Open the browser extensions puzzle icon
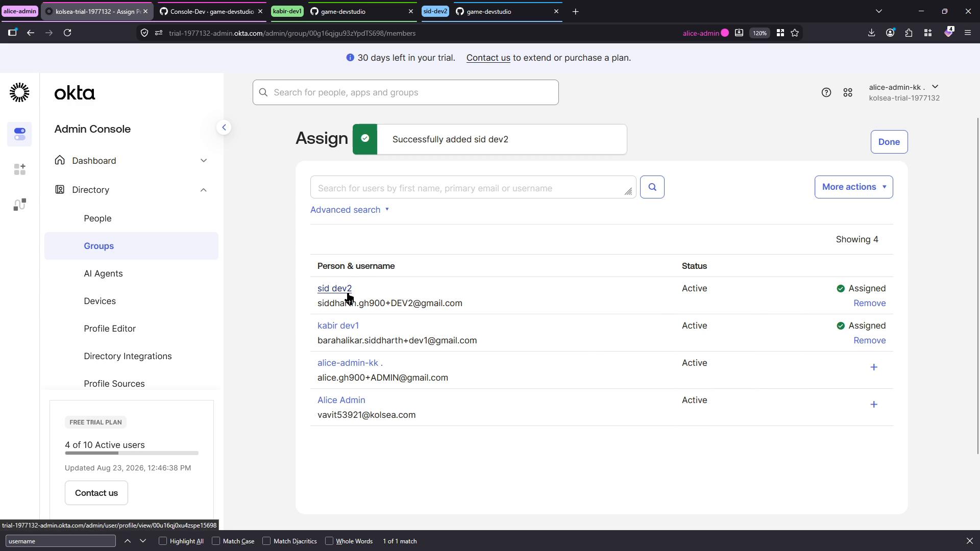Image resolution: width=980 pixels, height=551 pixels. 909,33
